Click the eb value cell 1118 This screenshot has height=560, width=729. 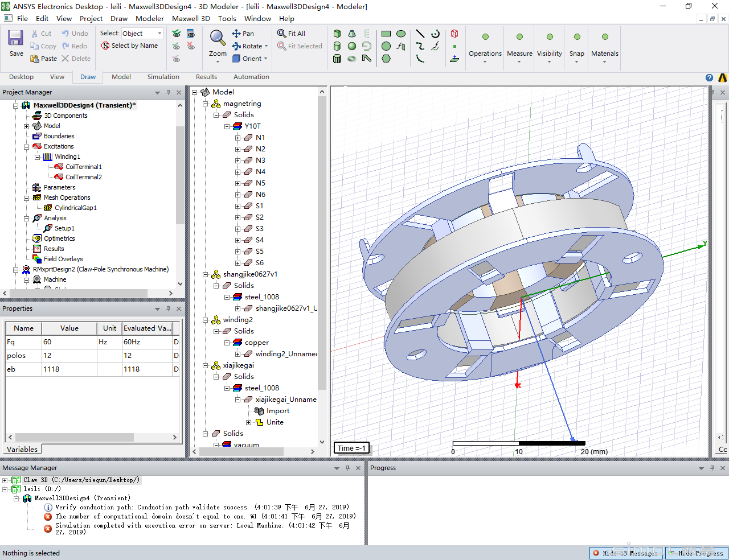point(69,369)
